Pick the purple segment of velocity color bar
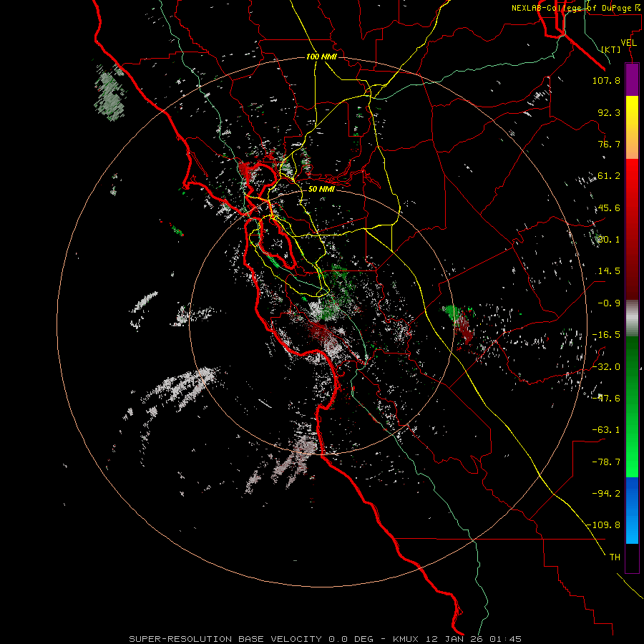 click(x=632, y=79)
